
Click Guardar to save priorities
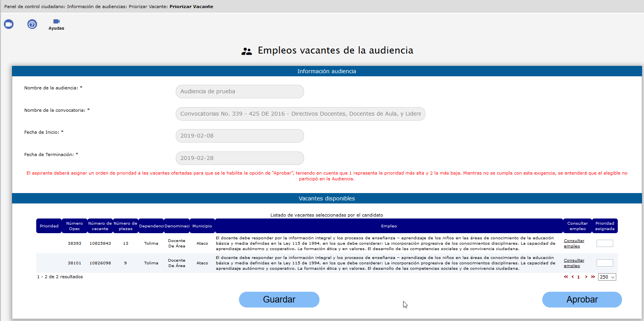tap(279, 299)
